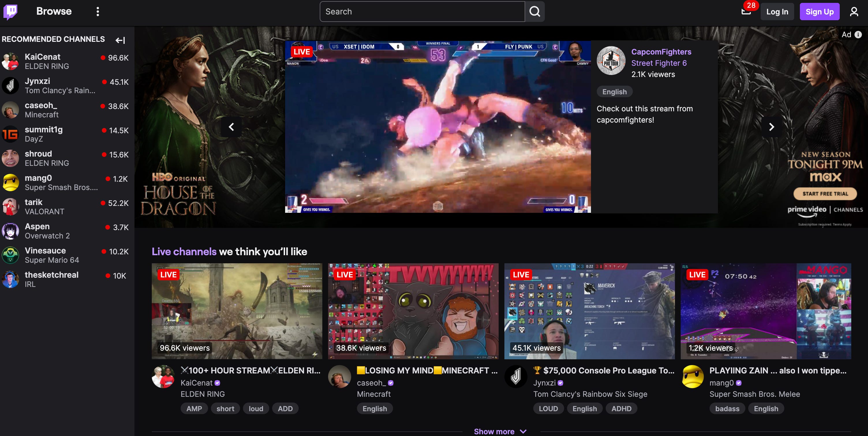Open the Street Fighter 6 category link
This screenshot has width=868, height=436.
click(x=659, y=63)
